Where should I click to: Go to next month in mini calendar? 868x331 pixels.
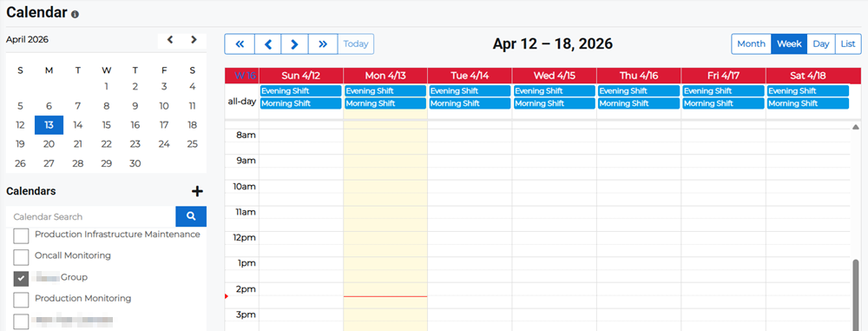point(194,40)
